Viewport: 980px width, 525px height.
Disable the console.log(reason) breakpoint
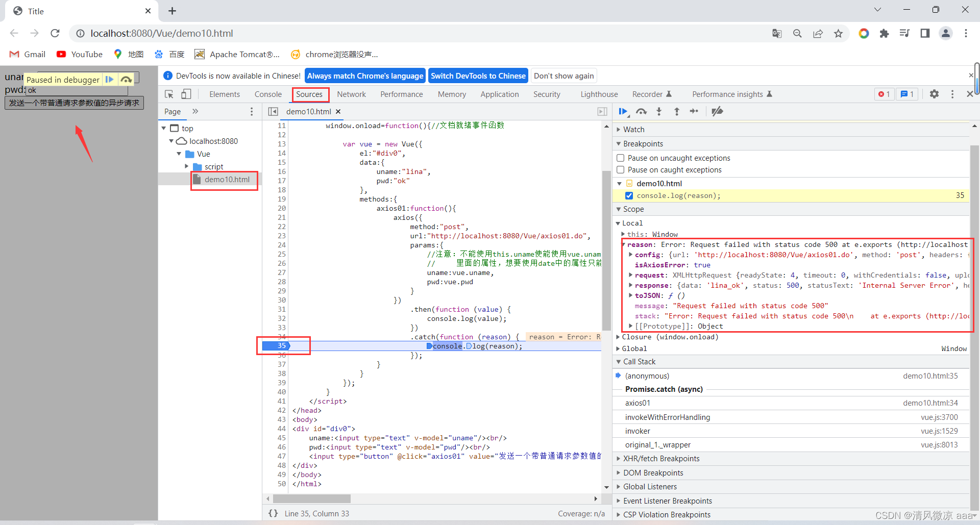629,195
